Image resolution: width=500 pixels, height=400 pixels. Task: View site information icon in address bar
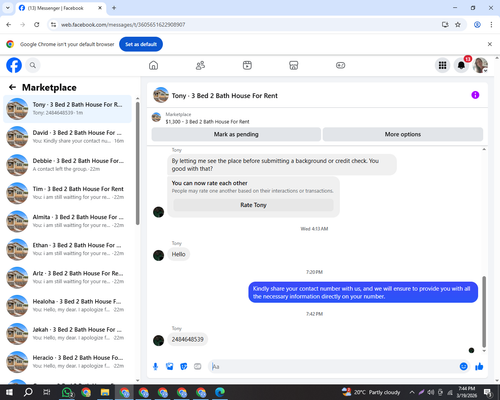pos(53,25)
